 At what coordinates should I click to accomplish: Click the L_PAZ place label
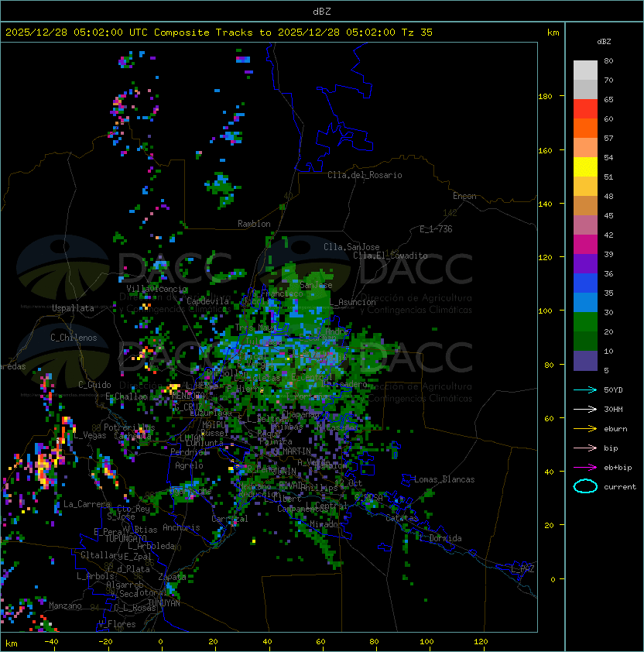[x=522, y=569]
